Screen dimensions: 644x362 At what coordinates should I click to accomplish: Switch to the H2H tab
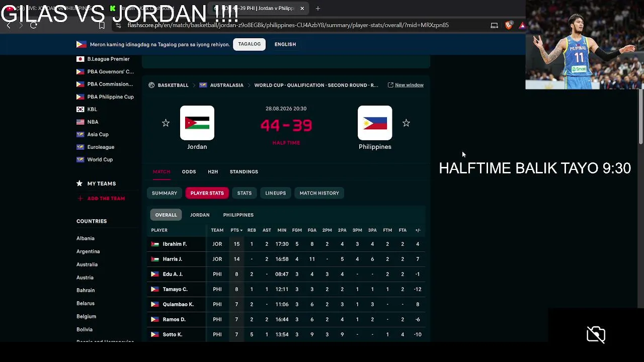(213, 171)
